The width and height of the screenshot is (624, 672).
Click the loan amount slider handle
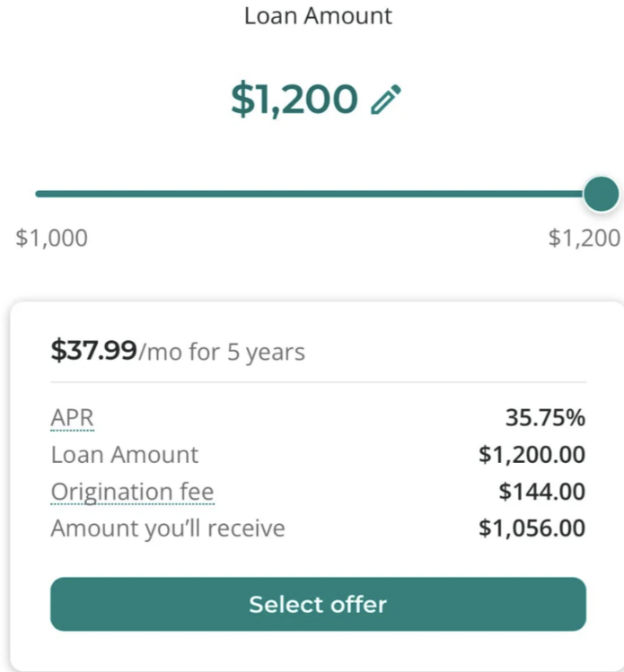601,194
